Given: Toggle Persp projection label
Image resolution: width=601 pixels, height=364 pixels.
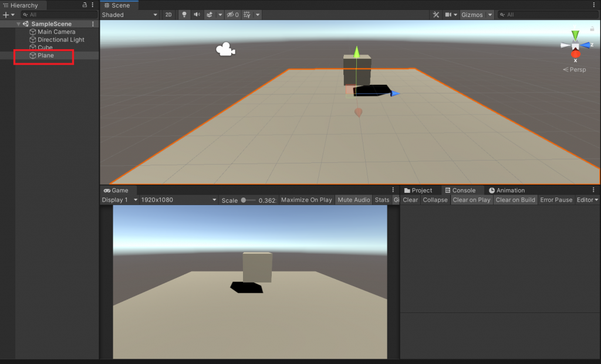Looking at the screenshot, I should 575,70.
